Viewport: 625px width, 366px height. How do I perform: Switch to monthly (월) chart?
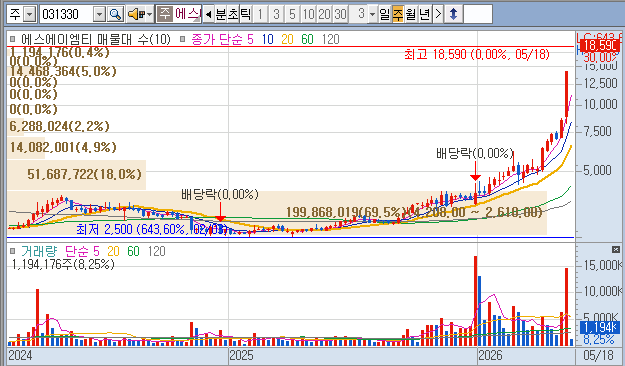point(411,14)
